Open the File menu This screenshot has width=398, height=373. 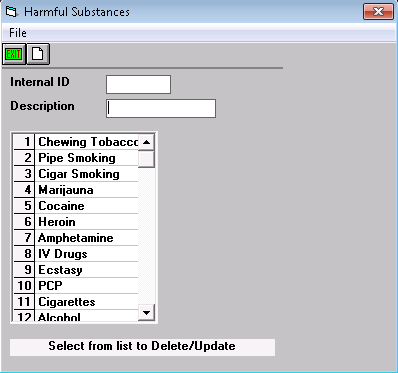pos(18,33)
